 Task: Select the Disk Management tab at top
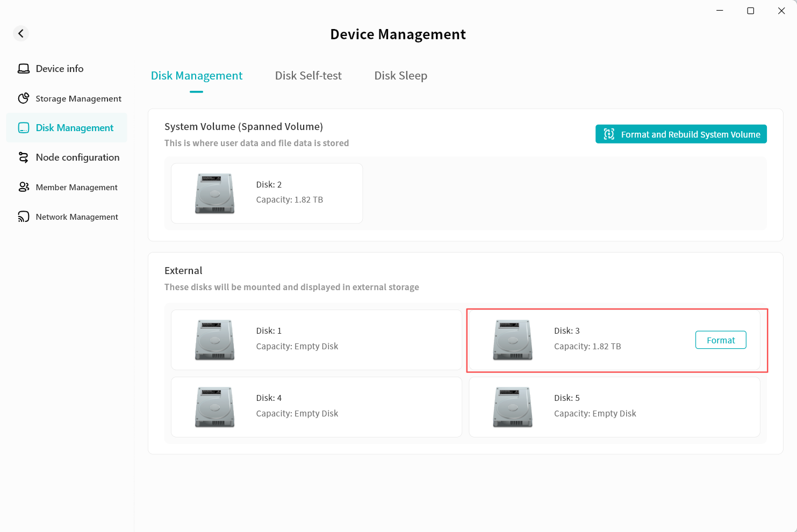tap(196, 76)
